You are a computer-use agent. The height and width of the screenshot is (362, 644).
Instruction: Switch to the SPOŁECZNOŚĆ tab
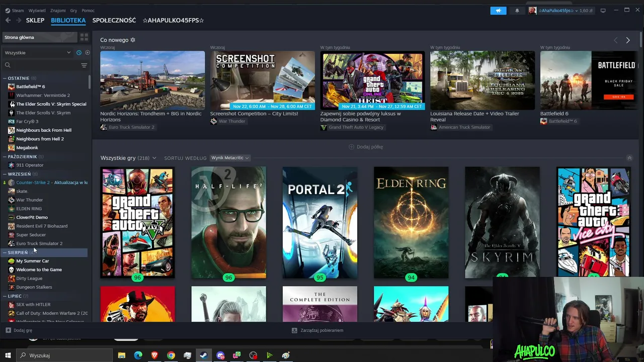point(114,20)
